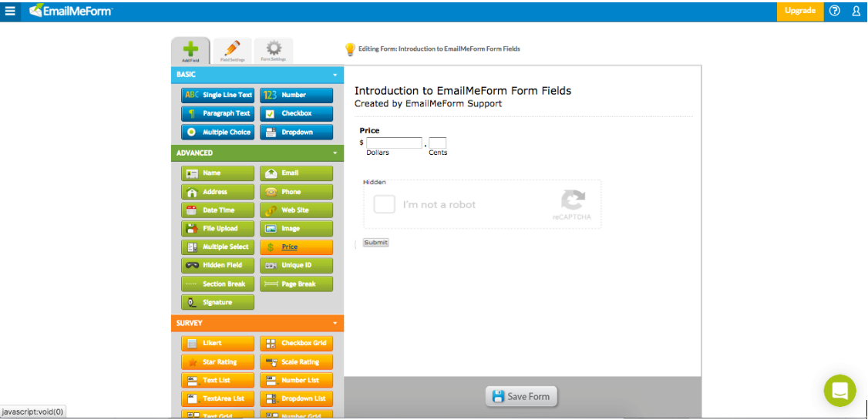The image size is (868, 420).
Task: Open the help question mark icon
Action: click(835, 11)
